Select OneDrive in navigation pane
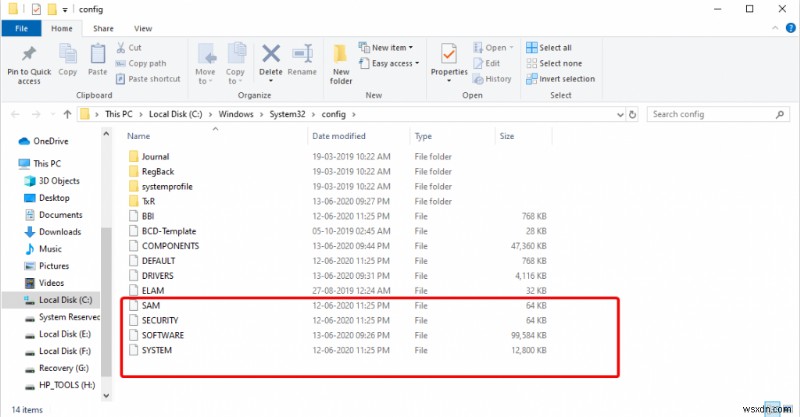The image size is (800, 417). [44, 141]
